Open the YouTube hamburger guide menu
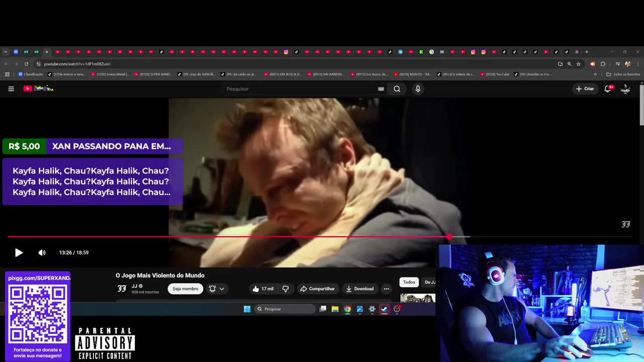This screenshot has width=644, height=362. 11,89
